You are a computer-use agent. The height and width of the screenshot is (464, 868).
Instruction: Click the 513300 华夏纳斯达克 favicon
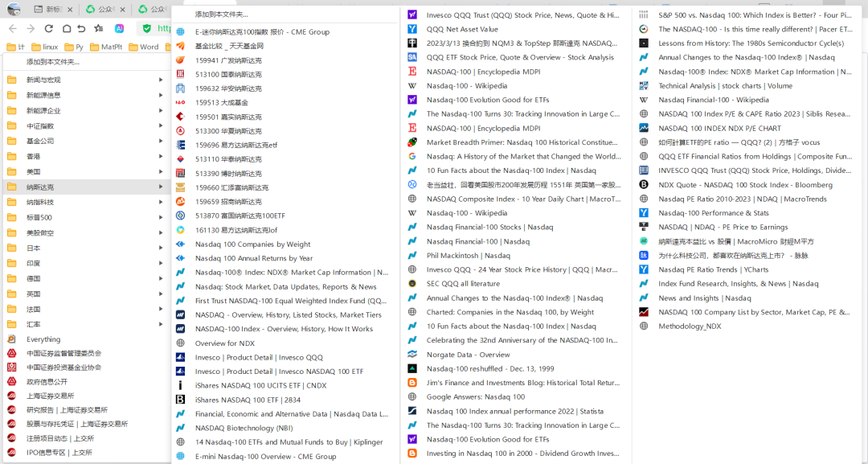(x=181, y=130)
